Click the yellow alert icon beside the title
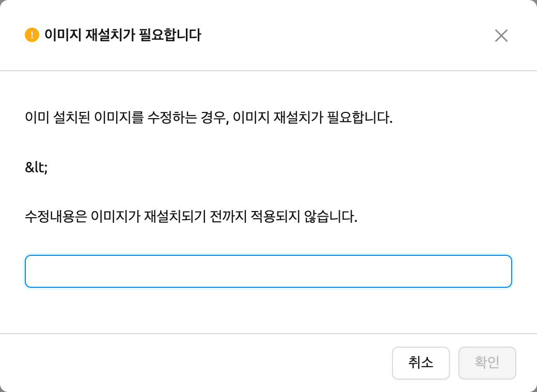This screenshot has width=537, height=392. 32,35
